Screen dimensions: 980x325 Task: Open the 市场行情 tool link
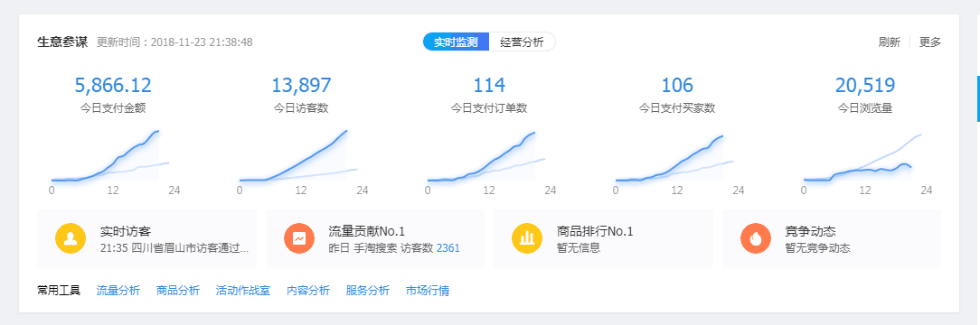428,291
